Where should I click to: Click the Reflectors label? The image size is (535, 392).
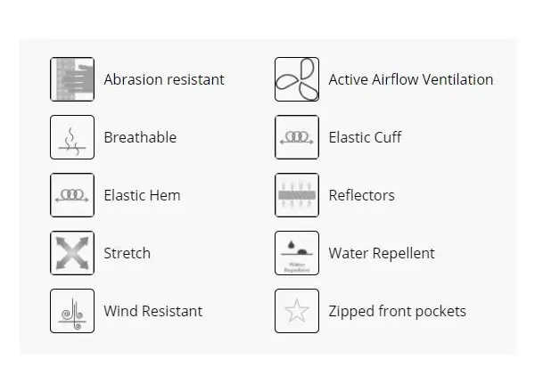pos(362,195)
